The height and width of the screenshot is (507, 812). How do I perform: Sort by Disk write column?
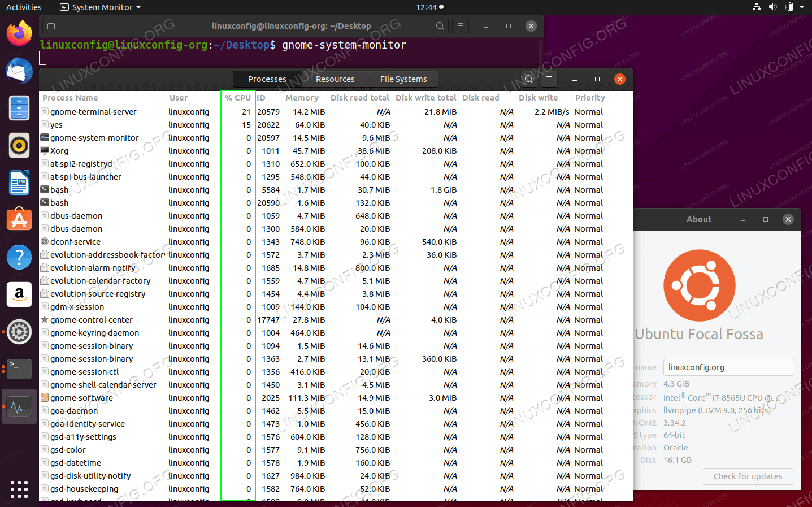coord(543,98)
